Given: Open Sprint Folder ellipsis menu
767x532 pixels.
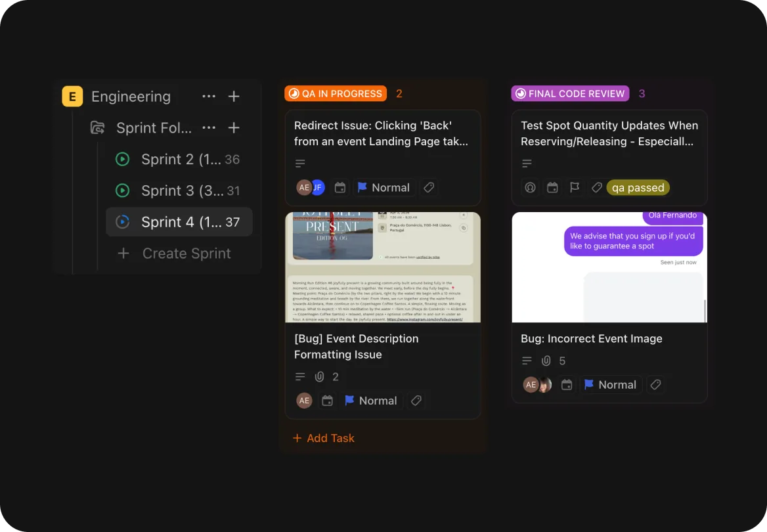Looking at the screenshot, I should (x=209, y=127).
